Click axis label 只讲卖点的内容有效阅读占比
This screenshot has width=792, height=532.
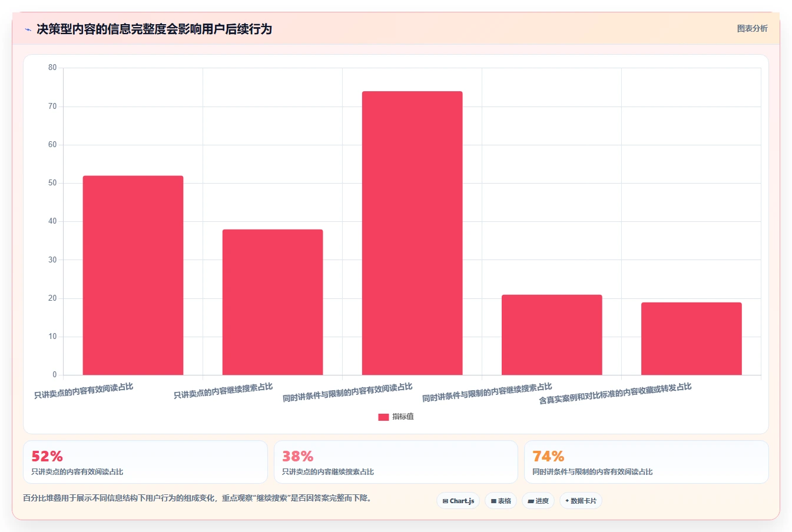(84, 391)
